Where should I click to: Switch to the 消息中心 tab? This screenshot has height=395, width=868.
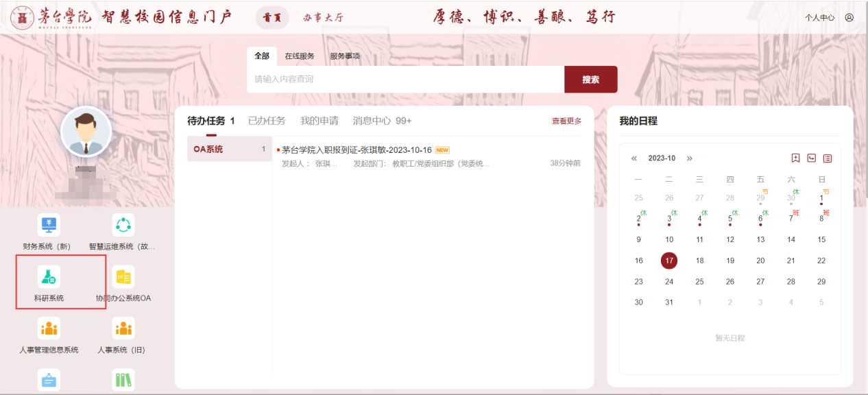(382, 121)
